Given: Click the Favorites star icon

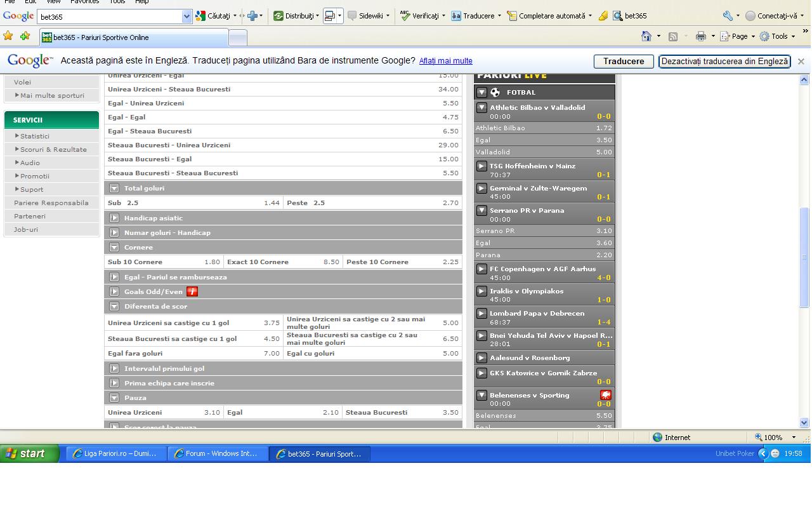Looking at the screenshot, I should click(8, 36).
